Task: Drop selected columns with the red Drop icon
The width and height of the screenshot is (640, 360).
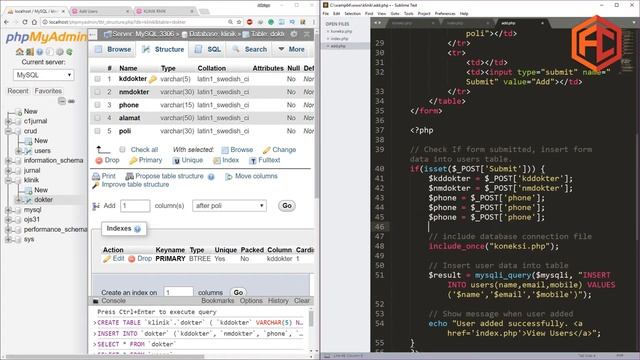Action: [107, 160]
